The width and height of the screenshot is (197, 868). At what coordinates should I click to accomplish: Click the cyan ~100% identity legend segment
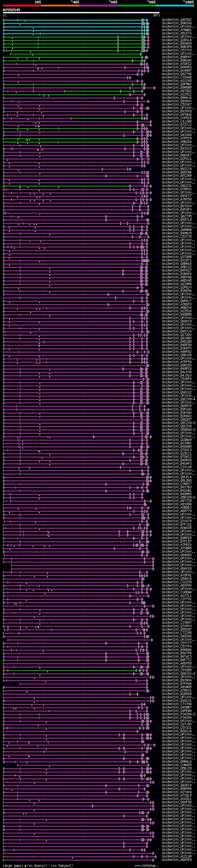click(175, 6)
